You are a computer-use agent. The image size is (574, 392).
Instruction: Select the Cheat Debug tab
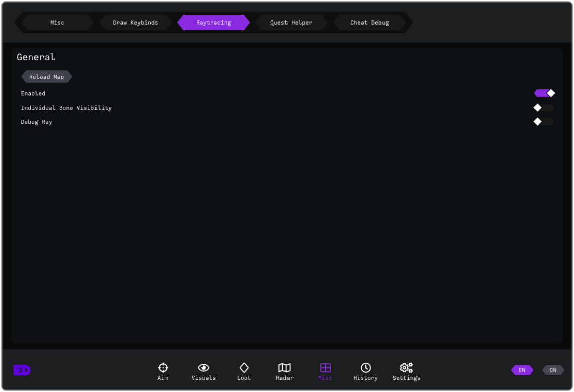coord(369,23)
